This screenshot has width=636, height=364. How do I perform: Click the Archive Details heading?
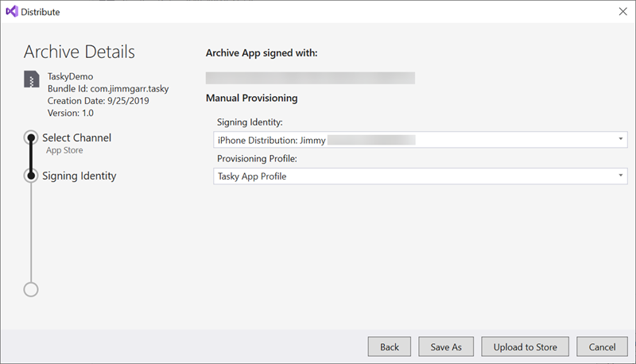tap(79, 52)
